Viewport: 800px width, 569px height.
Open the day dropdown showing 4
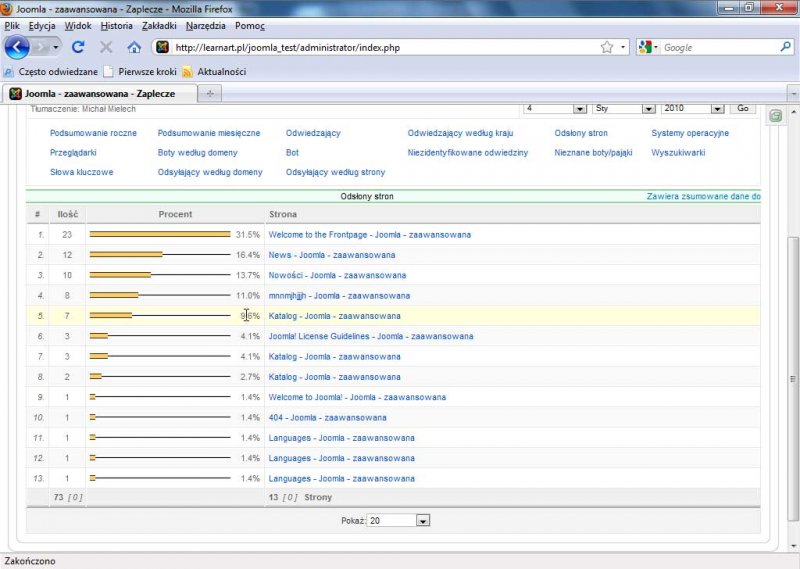[580, 108]
